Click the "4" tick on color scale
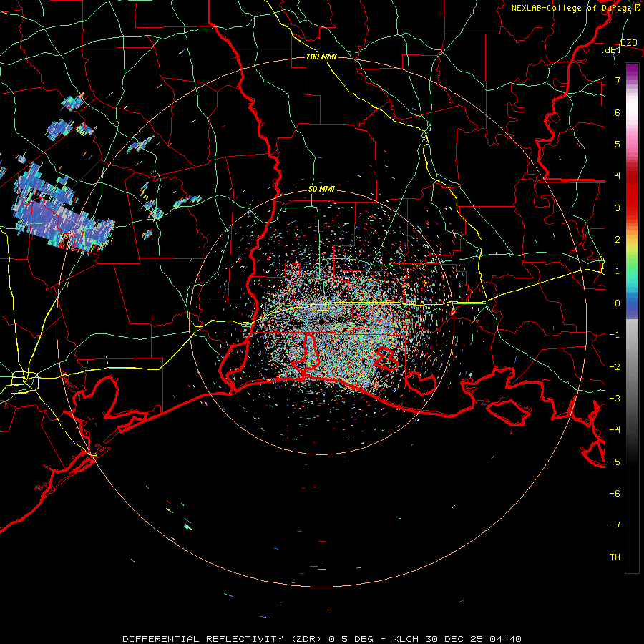Screen dimensions: 644x644 (x=618, y=176)
